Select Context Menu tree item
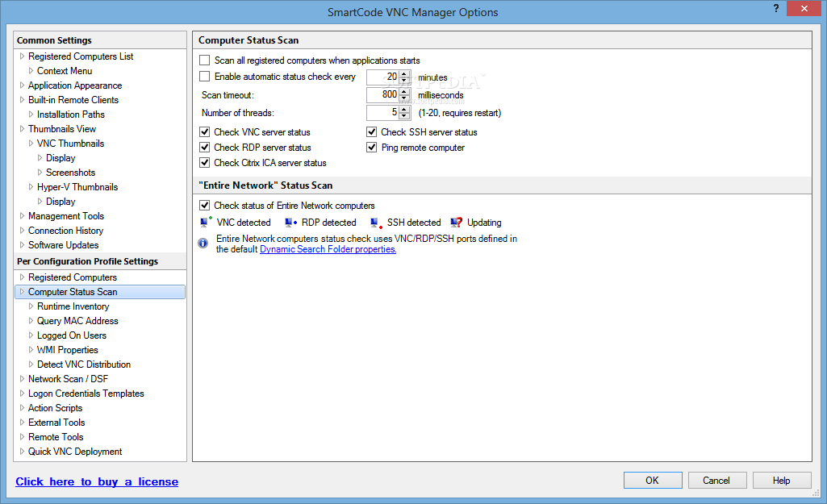Image resolution: width=827 pixels, height=504 pixels. (65, 71)
